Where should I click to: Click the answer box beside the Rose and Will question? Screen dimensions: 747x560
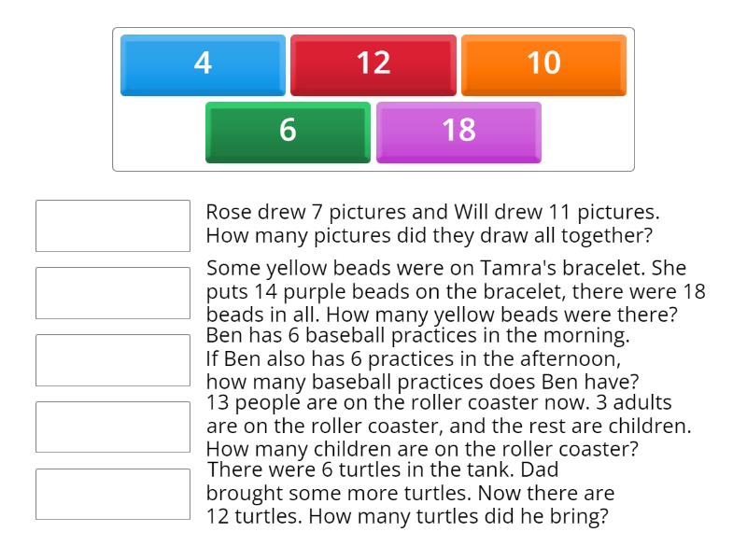tap(111, 225)
